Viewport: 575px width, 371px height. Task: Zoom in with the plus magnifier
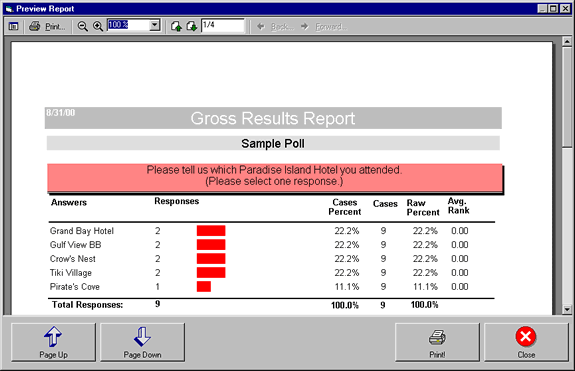(x=98, y=26)
